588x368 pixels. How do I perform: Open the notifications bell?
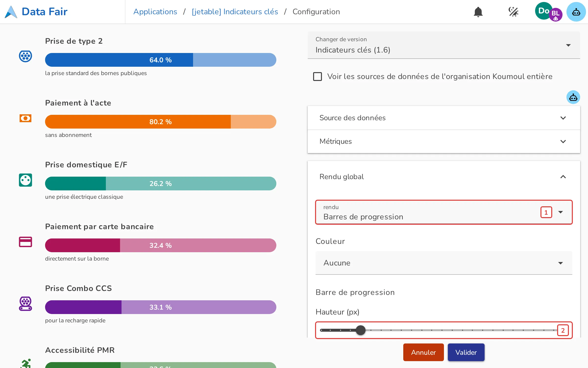478,12
